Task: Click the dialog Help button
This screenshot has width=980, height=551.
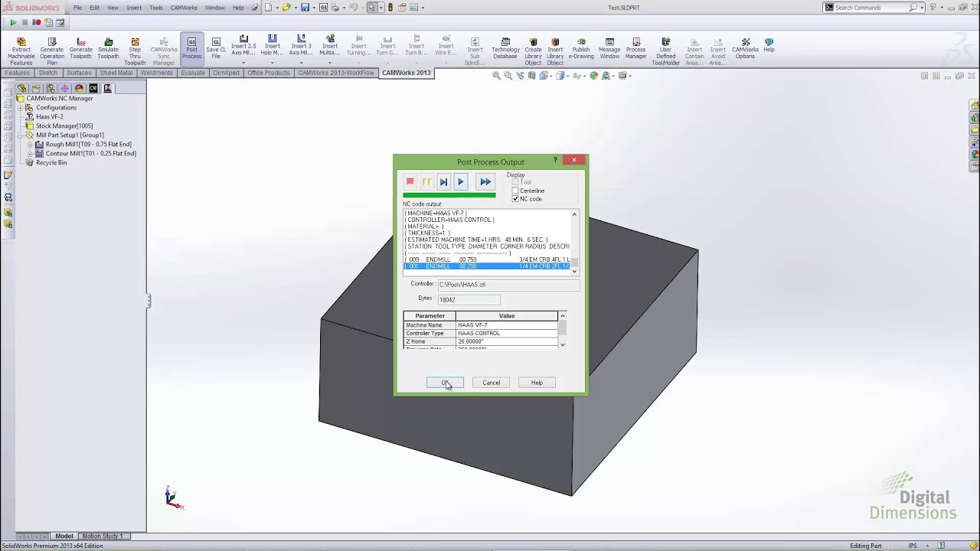Action: tap(537, 383)
